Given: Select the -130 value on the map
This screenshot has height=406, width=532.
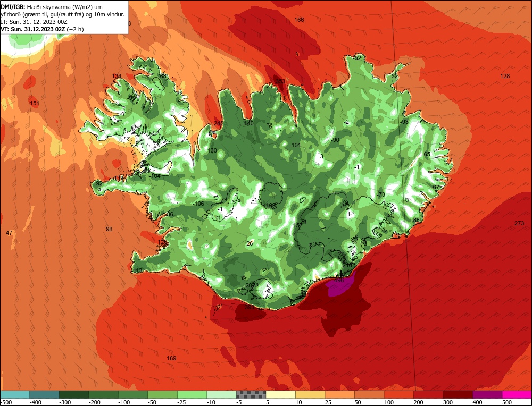Looking at the screenshot, I should click(211, 150).
